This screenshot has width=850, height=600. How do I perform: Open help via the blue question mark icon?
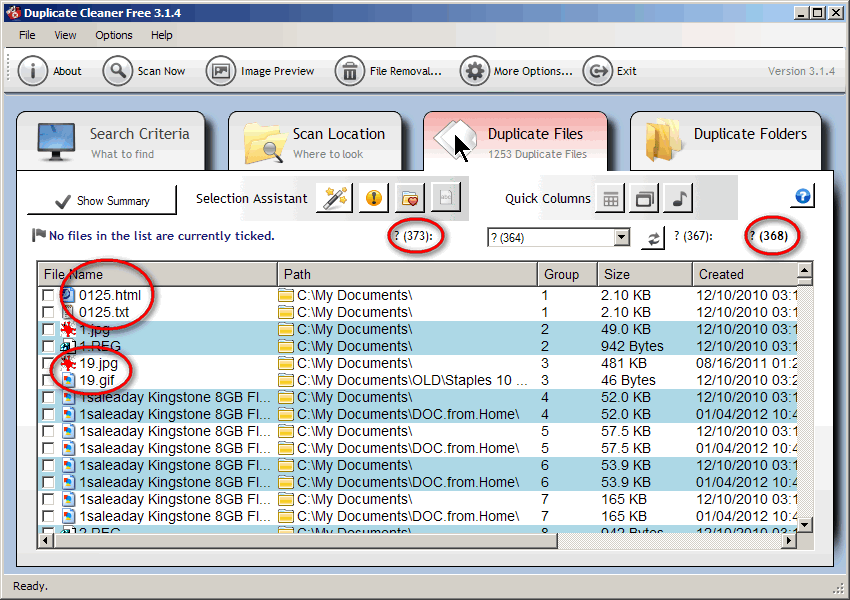[x=801, y=196]
